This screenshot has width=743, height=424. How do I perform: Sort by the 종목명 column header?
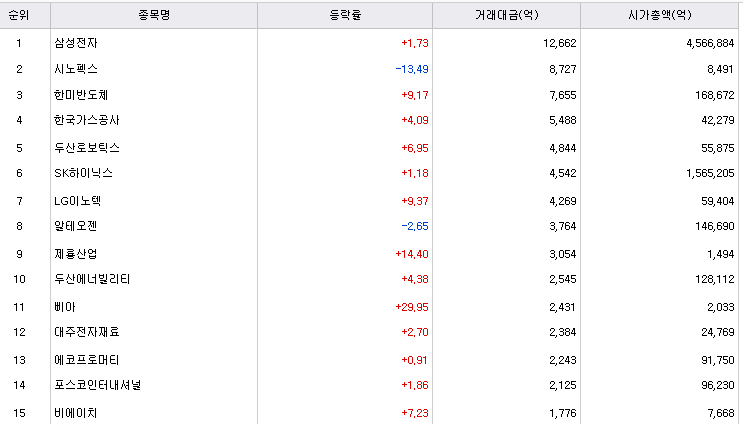(x=154, y=15)
